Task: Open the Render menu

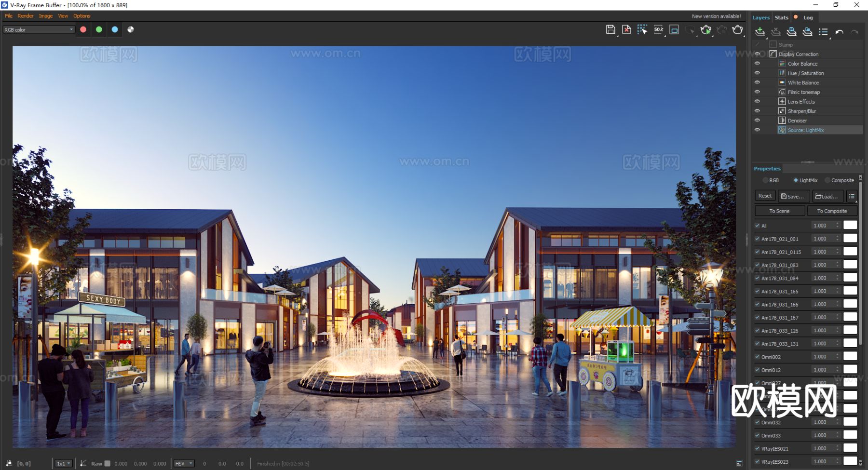Action: 26,16
